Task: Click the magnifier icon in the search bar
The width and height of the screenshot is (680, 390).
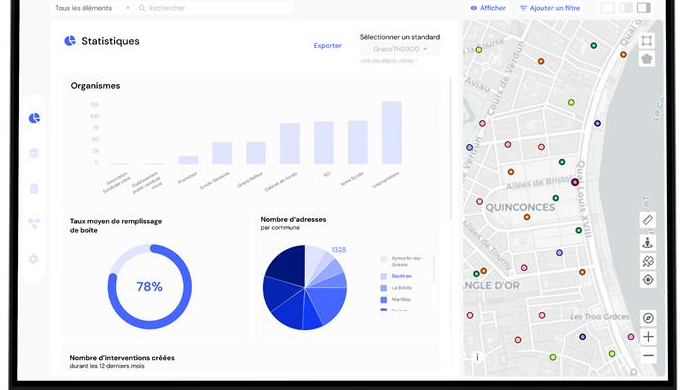Action: [142, 8]
